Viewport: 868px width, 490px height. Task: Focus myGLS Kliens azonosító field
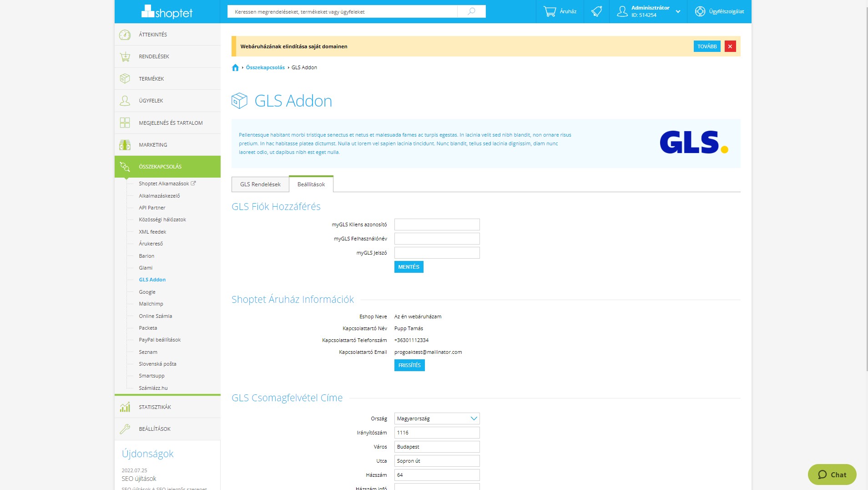(437, 225)
